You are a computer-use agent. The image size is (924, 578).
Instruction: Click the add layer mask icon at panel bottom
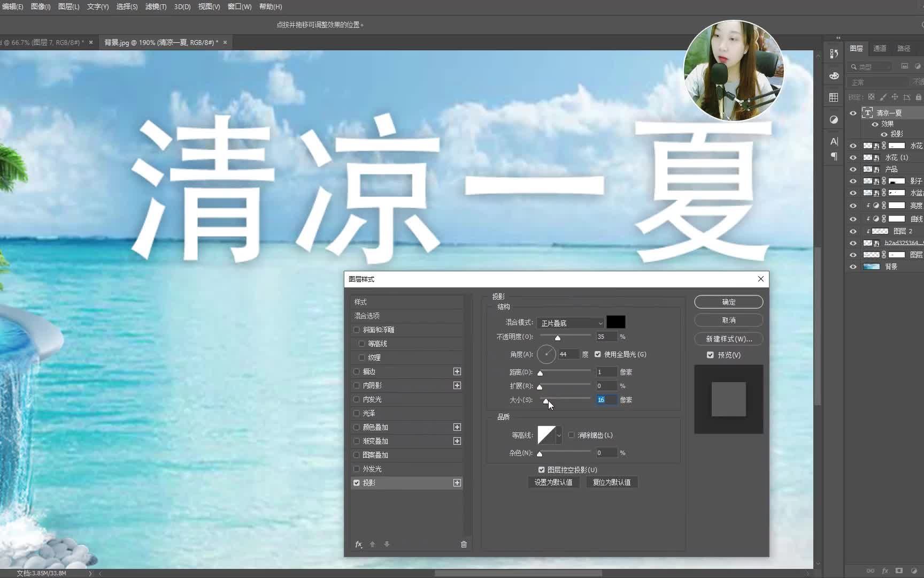click(x=899, y=571)
